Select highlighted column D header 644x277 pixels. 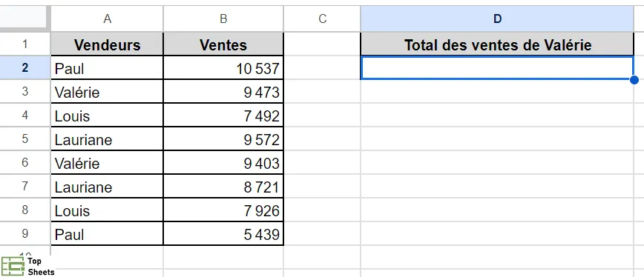pos(497,19)
